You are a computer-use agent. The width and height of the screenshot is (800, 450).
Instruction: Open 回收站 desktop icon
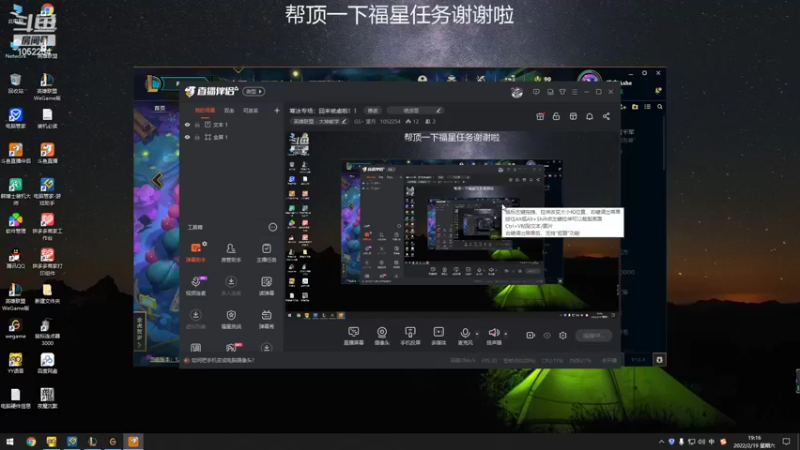(15, 85)
